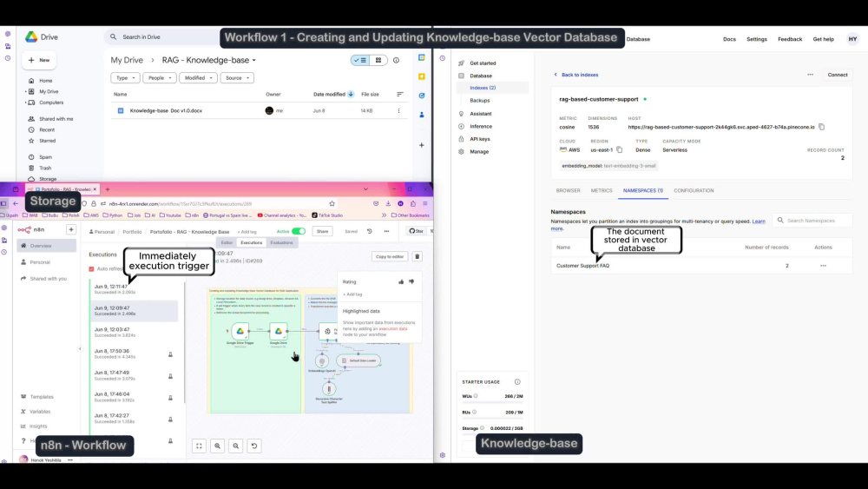Click n8n sidebar add plus button

[71, 229]
